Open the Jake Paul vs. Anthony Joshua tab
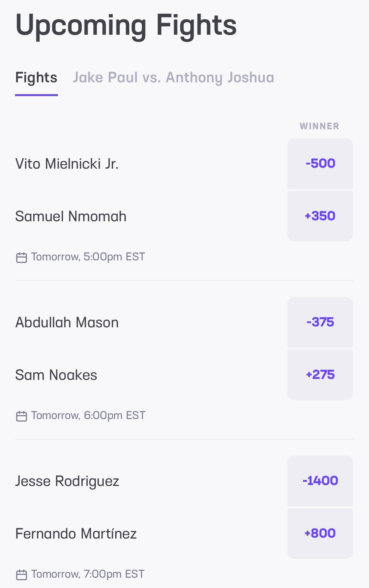 [173, 78]
